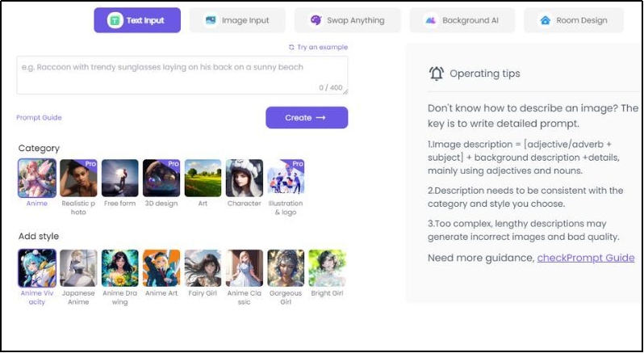This screenshot has height=353, width=644.
Task: Apply the Fairy Girl style
Action: [x=203, y=268]
